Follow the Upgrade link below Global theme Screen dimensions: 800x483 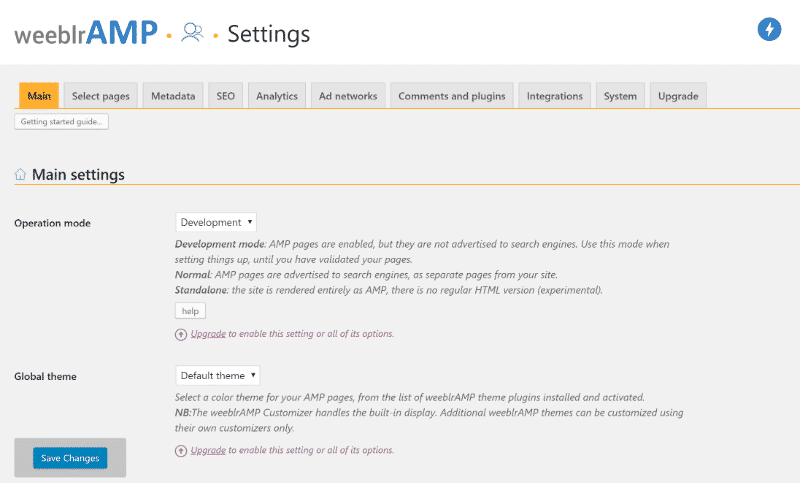pos(208,450)
